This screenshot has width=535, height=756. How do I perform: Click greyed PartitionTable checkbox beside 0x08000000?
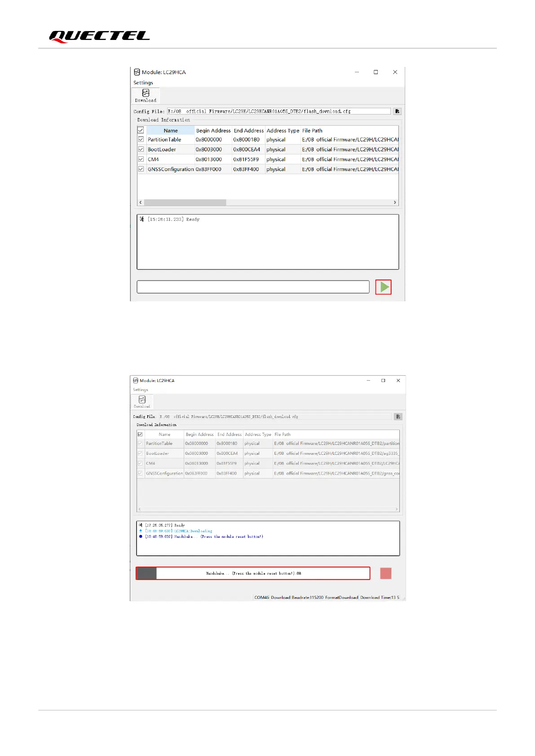tap(141, 444)
